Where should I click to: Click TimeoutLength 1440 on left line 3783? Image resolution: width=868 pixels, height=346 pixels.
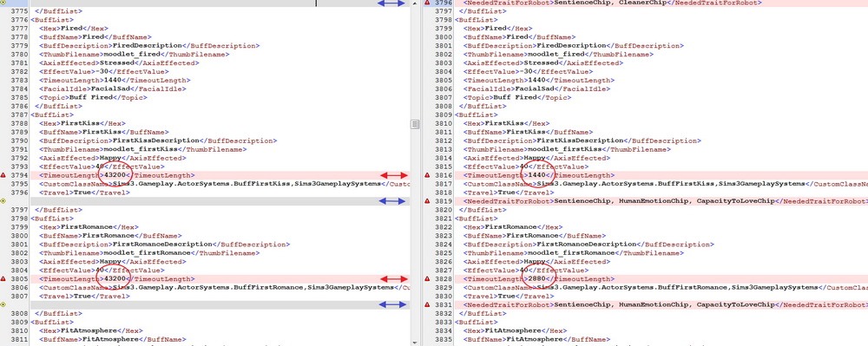pos(115,81)
